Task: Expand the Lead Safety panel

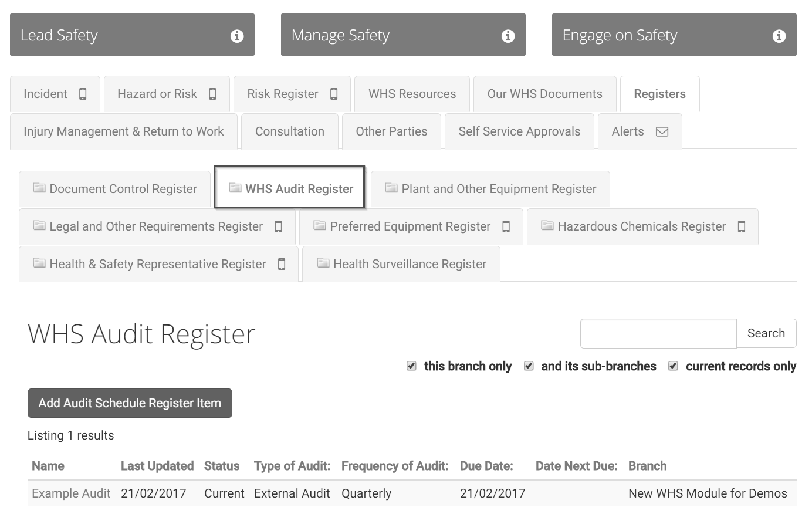Action: (117, 35)
